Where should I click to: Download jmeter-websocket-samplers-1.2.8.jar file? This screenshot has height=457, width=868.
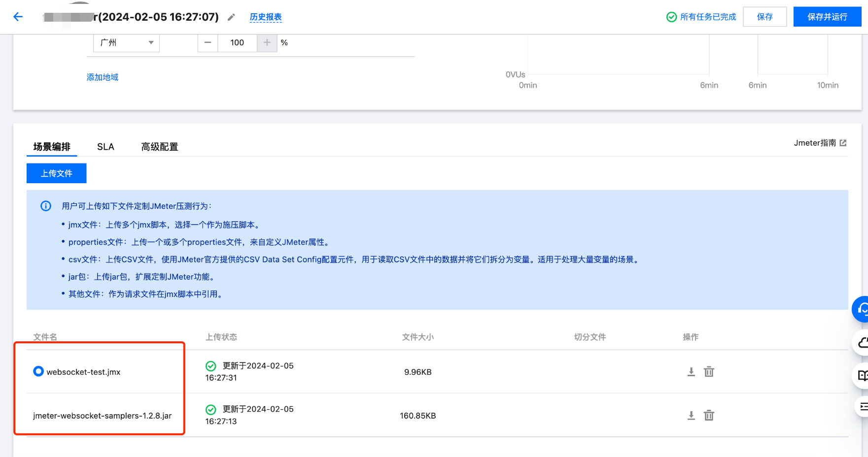tap(691, 416)
